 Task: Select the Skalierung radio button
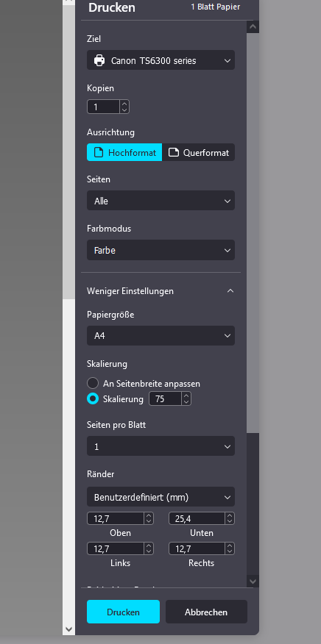[x=93, y=398]
